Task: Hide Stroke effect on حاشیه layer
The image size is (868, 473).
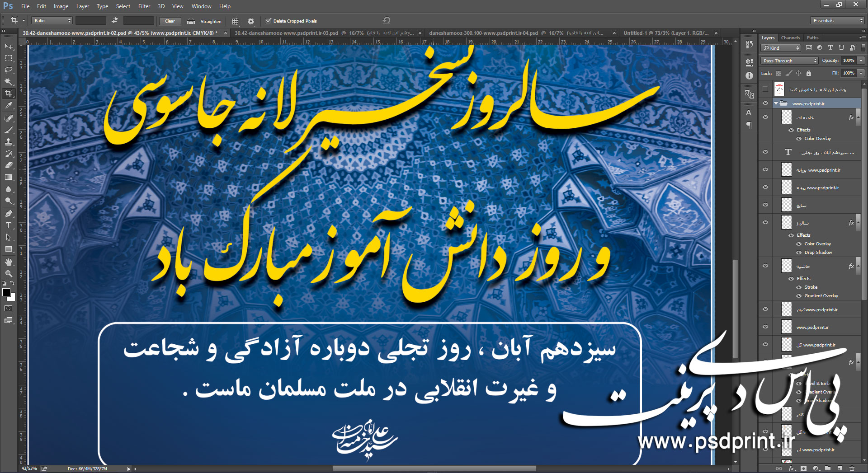Action: coord(799,287)
